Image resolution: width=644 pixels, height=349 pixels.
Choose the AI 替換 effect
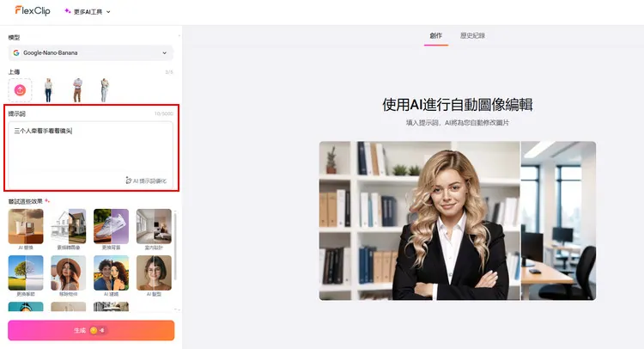click(x=25, y=228)
